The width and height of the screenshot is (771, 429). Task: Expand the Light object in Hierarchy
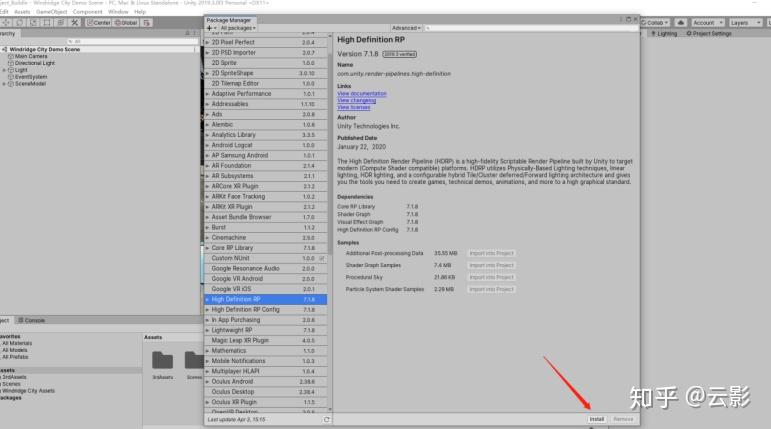tap(4, 70)
